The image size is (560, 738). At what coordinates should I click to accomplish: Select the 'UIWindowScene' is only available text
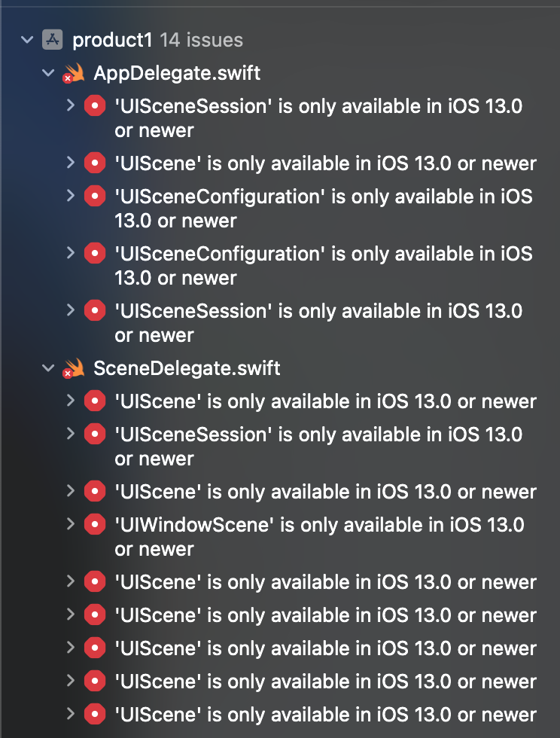(320, 537)
